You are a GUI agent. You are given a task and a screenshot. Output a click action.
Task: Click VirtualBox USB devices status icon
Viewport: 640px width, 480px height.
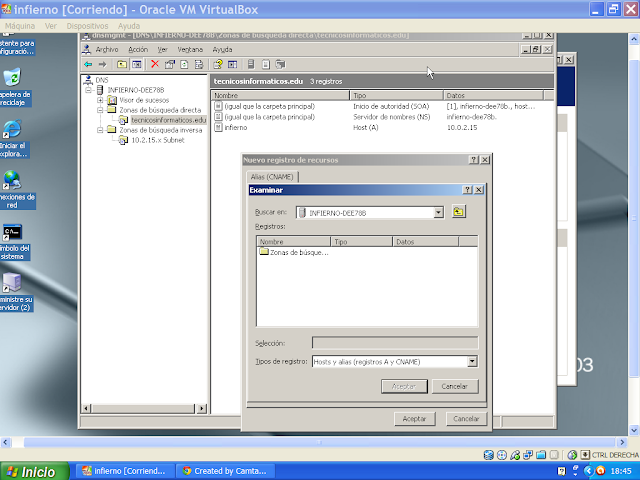point(515,455)
